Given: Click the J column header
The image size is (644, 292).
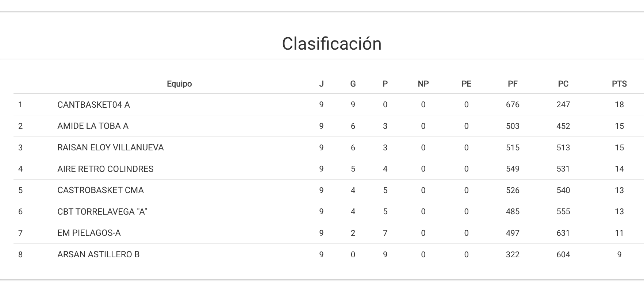Looking at the screenshot, I should 321,84.
